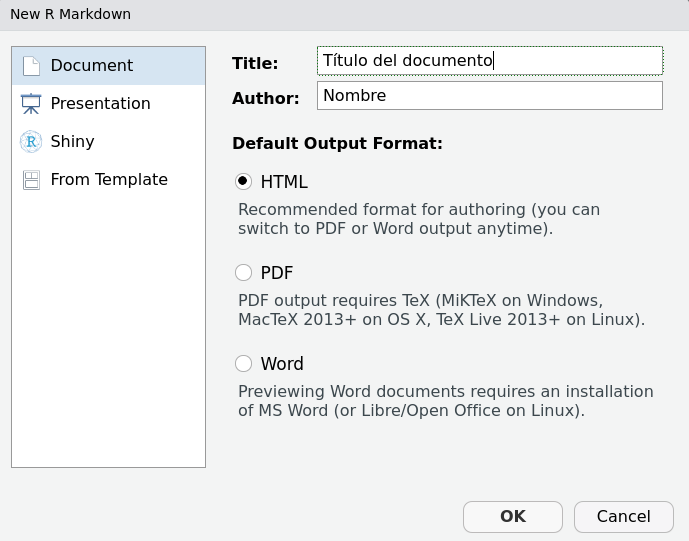This screenshot has width=689, height=541.
Task: Click the 'Word' option label text
Action: (x=282, y=364)
